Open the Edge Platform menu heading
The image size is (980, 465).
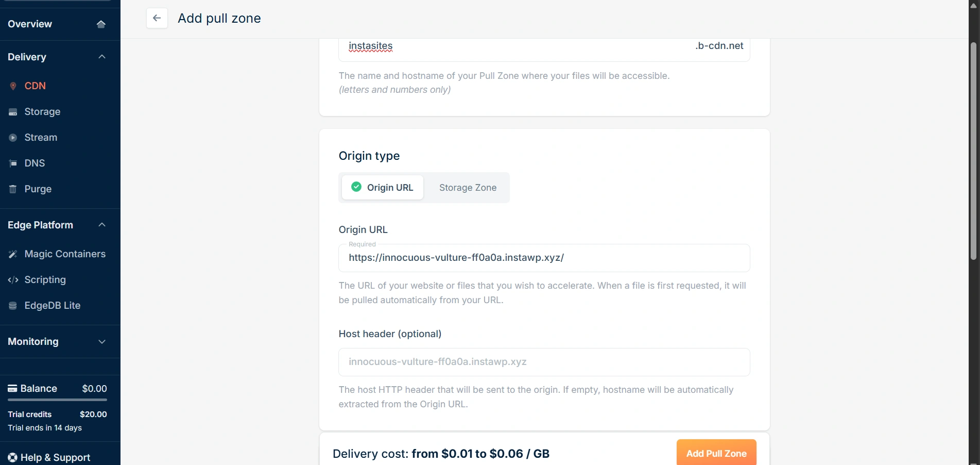[x=40, y=225]
